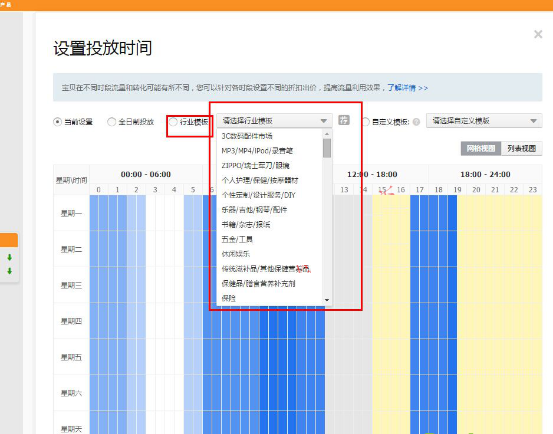Click the upper green down arrow in sidebar
This screenshot has height=434, width=553.
[x=10, y=257]
